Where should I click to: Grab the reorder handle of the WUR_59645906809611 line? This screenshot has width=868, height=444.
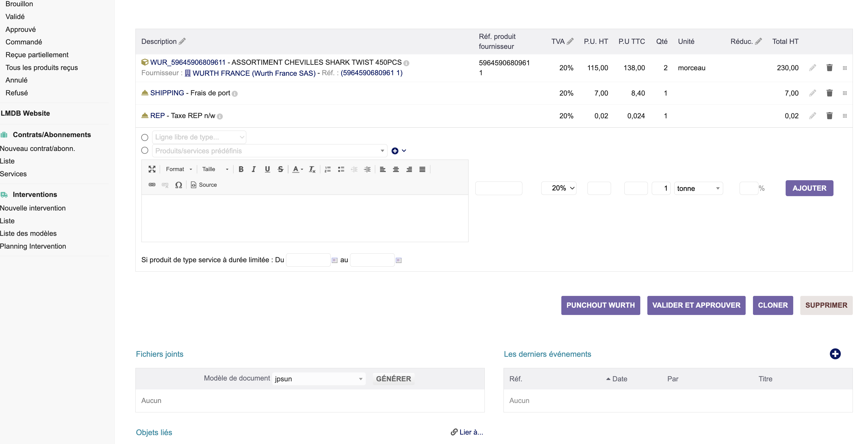[x=845, y=68]
